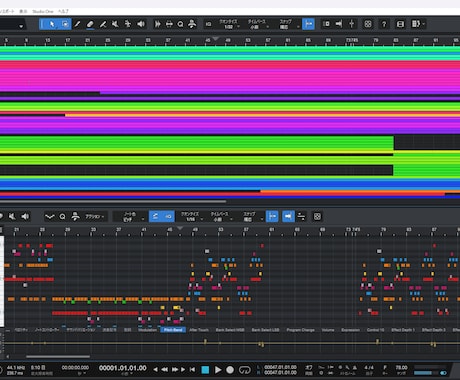Select the Bank Select MSB lane tab
Image resolution: width=460 pixels, height=380 pixels.
pos(230,330)
